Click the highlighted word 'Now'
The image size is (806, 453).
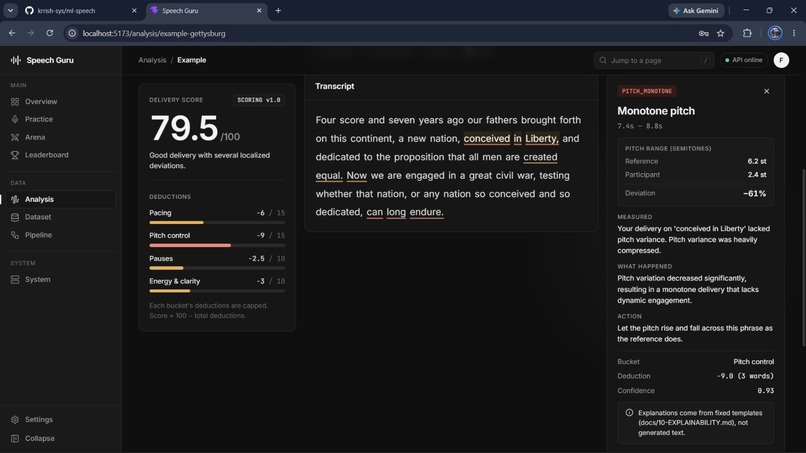click(x=357, y=175)
